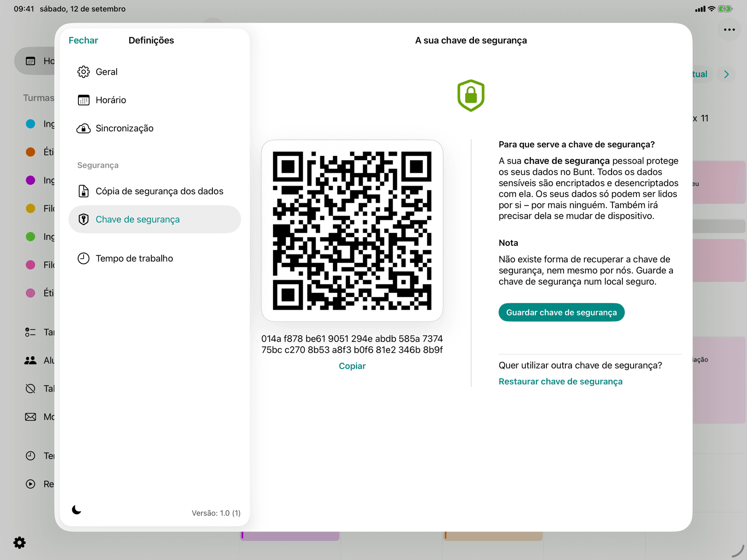
Task: Click the calendar icon in the background sidebar
Action: [x=30, y=61]
